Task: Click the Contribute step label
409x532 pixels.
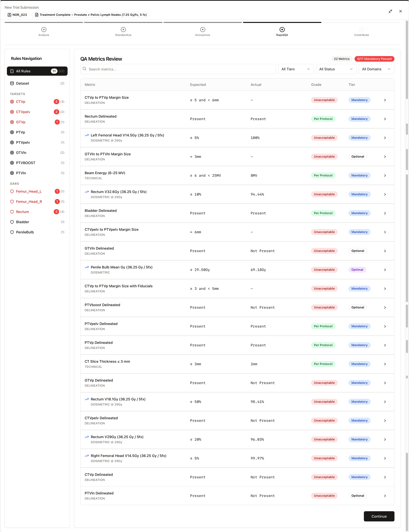Action: (361, 35)
